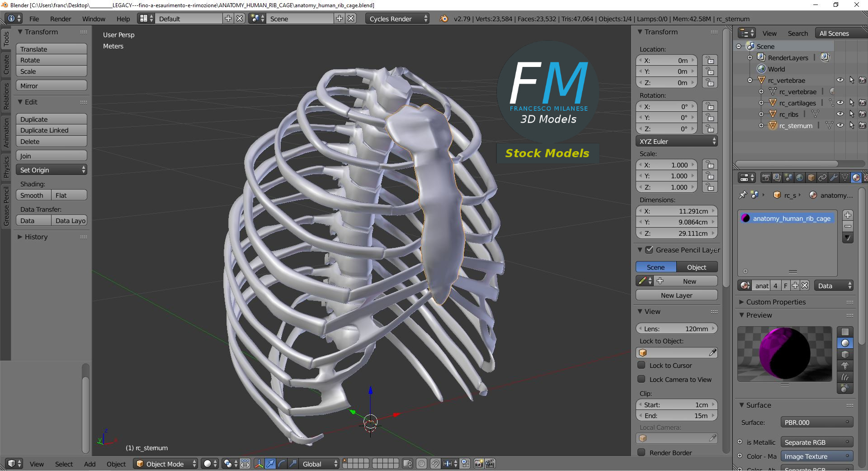868x471 pixels.
Task: Open the Constraints properties tab (chain icon)
Action: (822, 177)
